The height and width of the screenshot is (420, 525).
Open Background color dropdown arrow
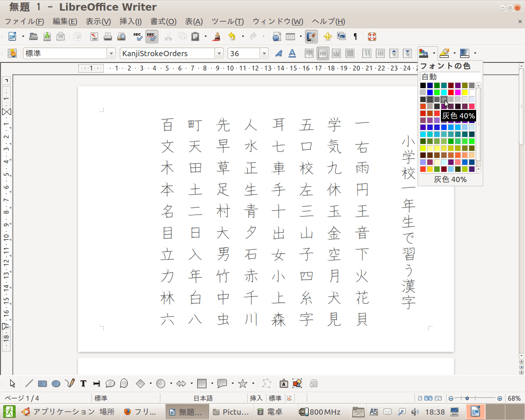coord(475,53)
